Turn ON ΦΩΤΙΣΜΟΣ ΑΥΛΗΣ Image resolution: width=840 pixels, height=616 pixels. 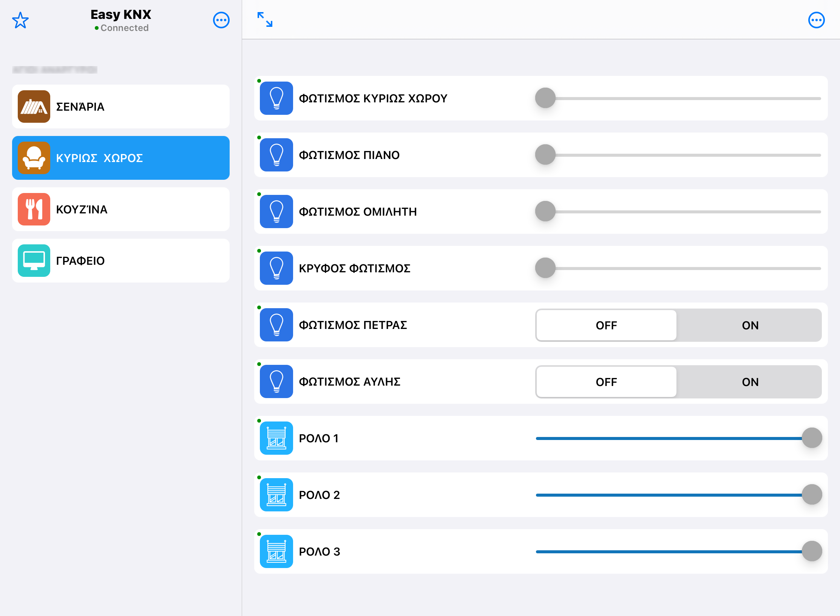[x=750, y=382]
